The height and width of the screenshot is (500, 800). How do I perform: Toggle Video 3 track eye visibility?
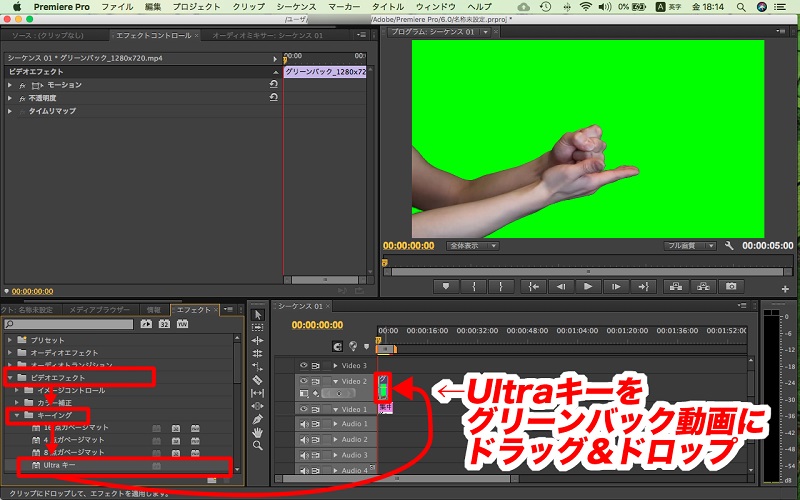point(304,365)
